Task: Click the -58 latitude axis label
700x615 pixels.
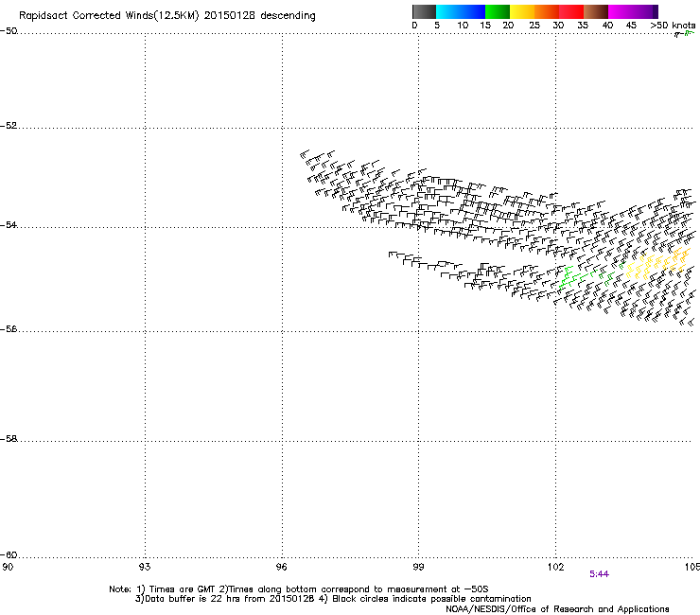Action: click(9, 439)
